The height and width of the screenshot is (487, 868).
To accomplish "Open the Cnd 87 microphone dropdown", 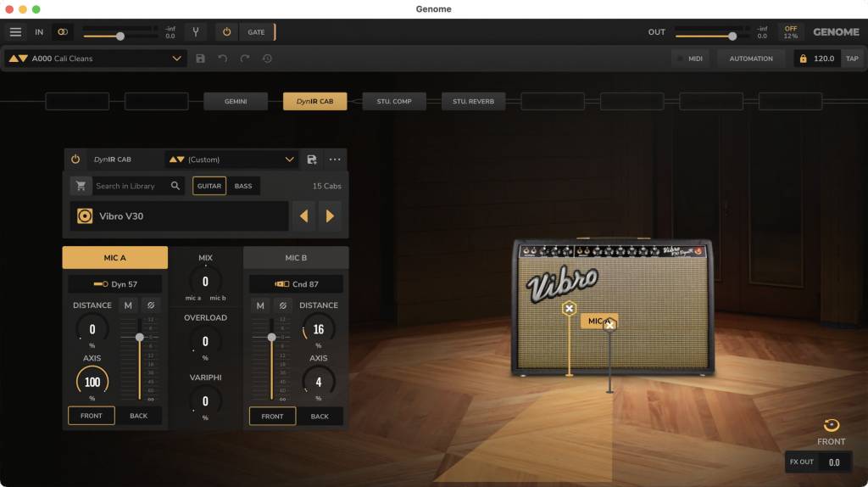I will point(296,284).
